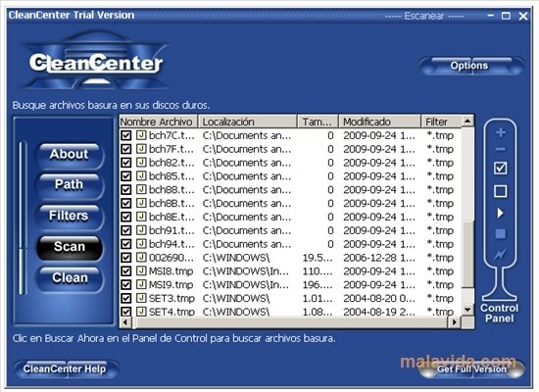Click the 196.... size of MSI9.tmp
The height and width of the screenshot is (392, 539).
coord(318,285)
